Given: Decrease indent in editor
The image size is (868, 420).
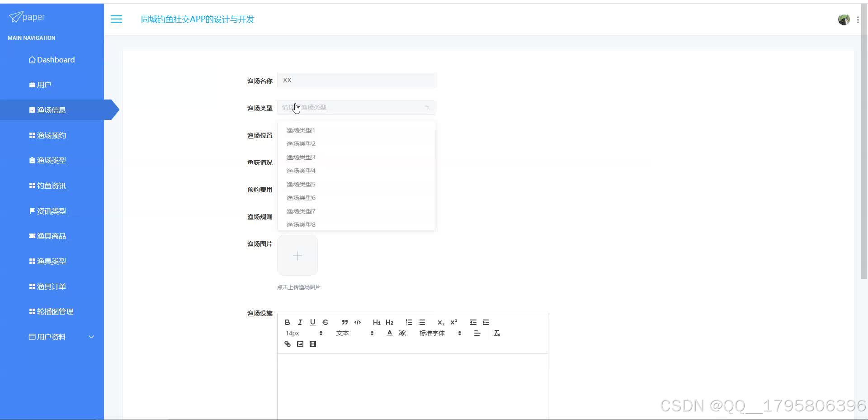Looking at the screenshot, I should 473,322.
